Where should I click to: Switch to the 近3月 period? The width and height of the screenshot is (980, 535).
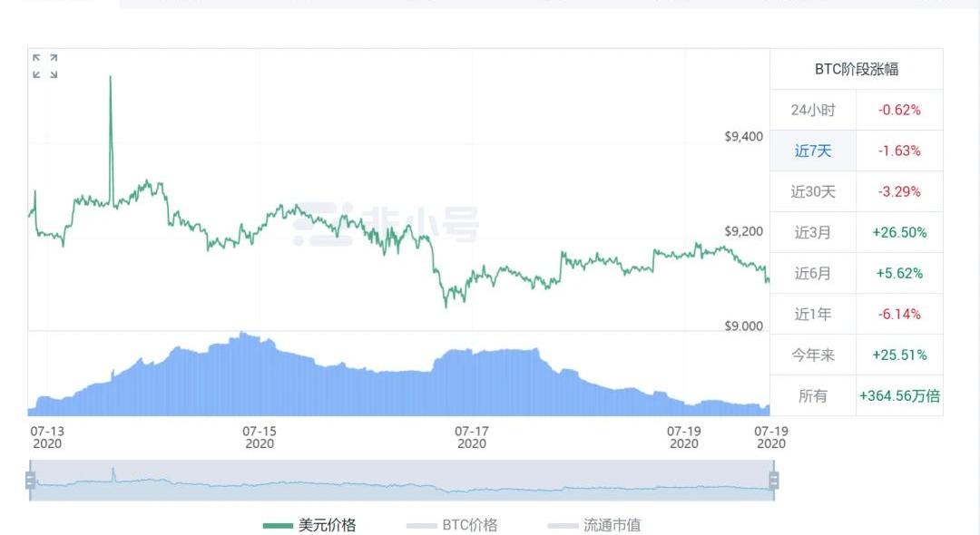pyautogui.click(x=812, y=232)
